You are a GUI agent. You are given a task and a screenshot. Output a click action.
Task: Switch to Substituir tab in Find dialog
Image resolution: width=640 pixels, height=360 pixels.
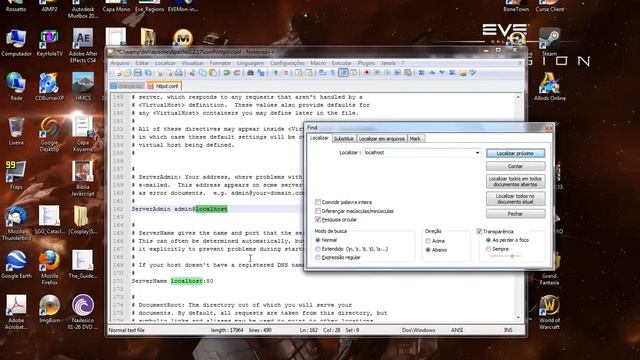344,139
